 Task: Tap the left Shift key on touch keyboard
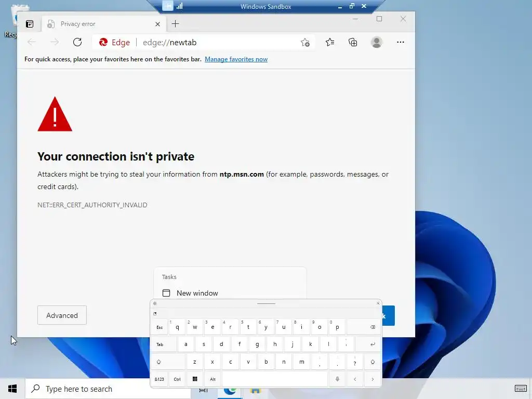168,362
